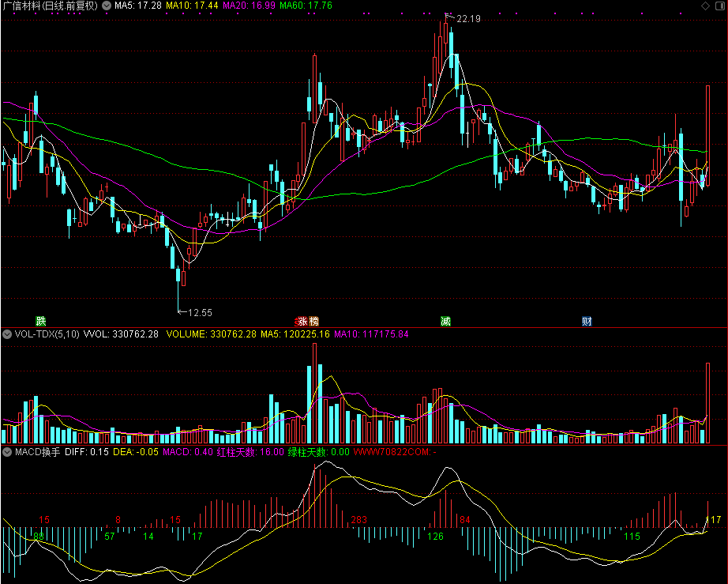
Task: Click the WWW70822COM label
Action: (395, 452)
